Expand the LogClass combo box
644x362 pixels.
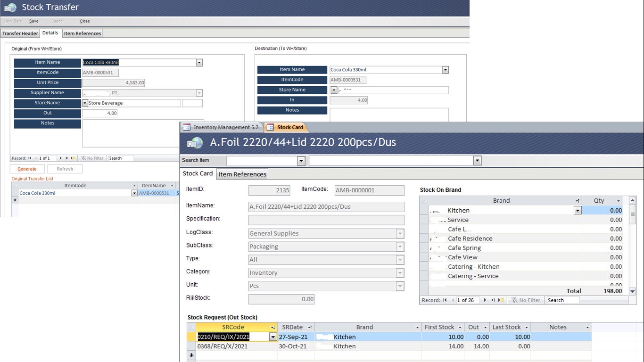click(x=400, y=234)
